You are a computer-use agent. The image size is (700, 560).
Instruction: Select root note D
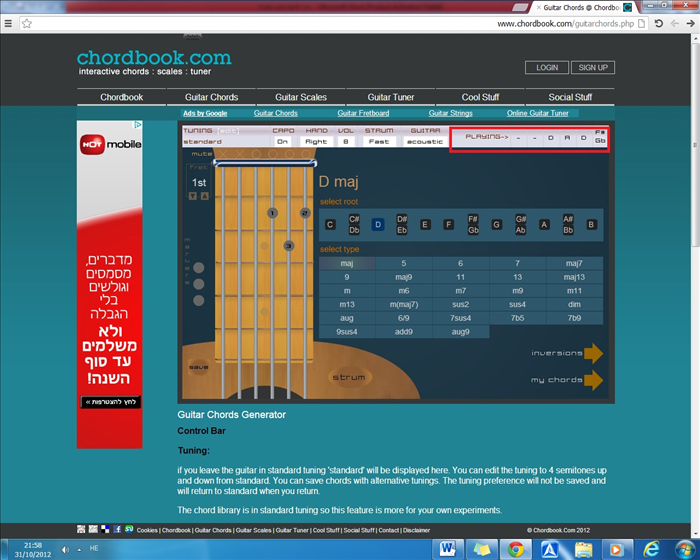click(x=378, y=225)
